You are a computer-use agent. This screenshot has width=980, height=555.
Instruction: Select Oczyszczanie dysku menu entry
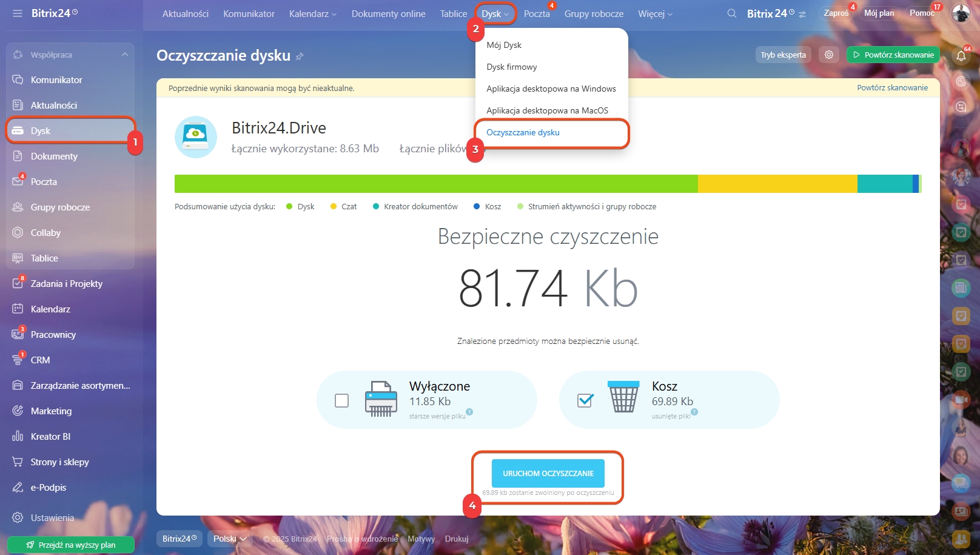click(523, 132)
